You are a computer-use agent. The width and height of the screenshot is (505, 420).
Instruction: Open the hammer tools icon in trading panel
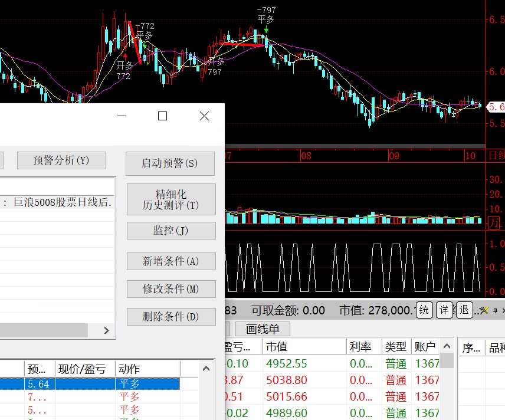click(484, 310)
